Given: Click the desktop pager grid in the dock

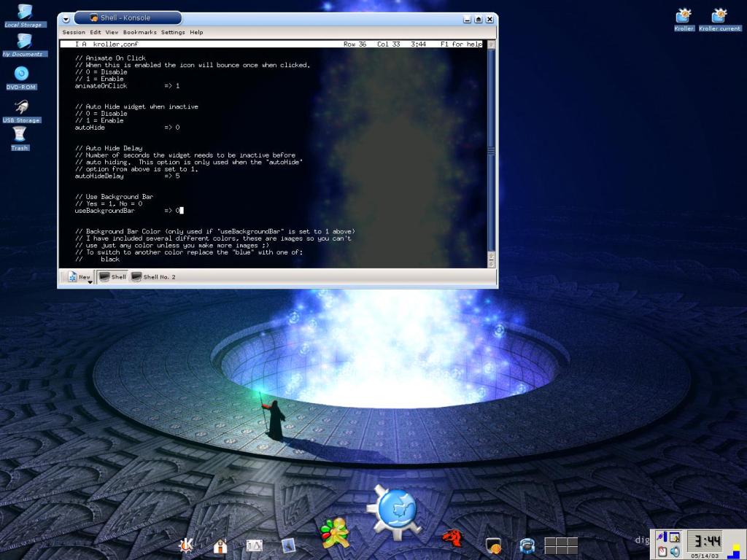Looking at the screenshot, I should coord(561,545).
